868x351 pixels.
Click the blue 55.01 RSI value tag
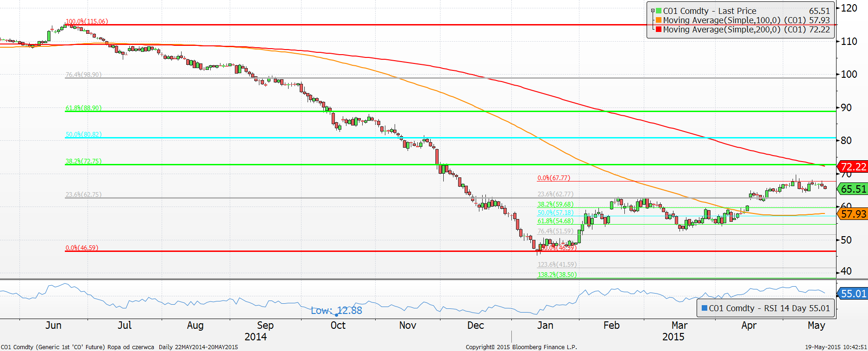(852, 294)
